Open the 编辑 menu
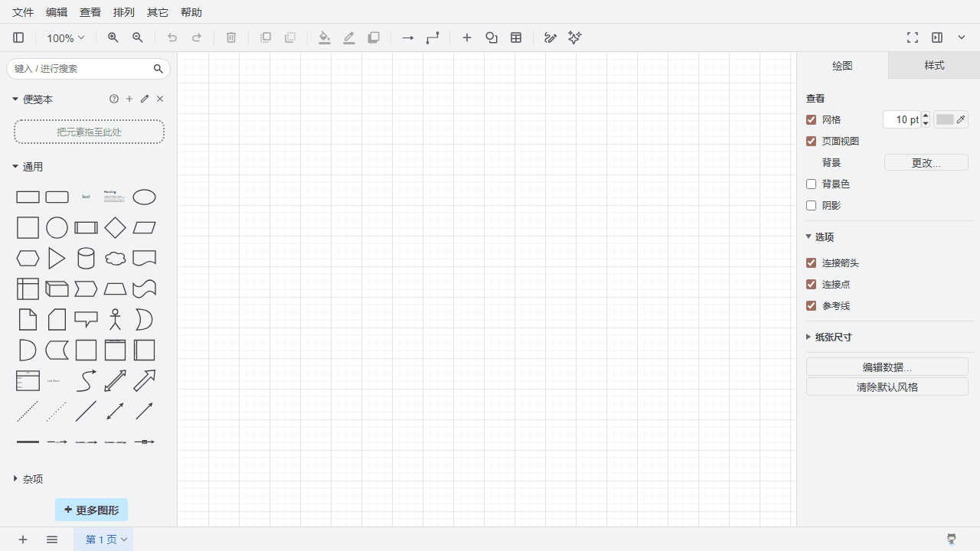Screen dimensions: 980x551 click(x=57, y=12)
